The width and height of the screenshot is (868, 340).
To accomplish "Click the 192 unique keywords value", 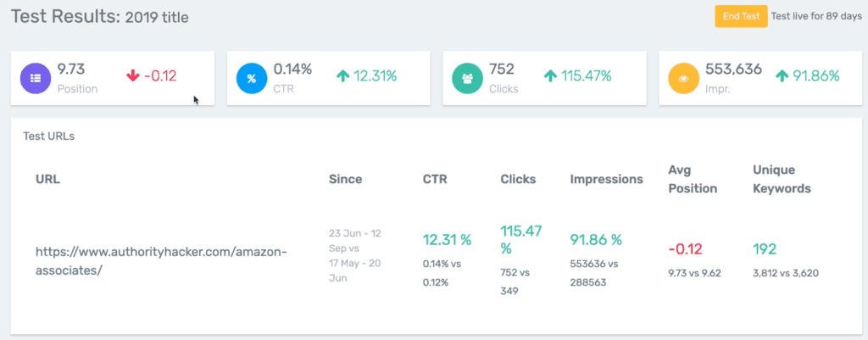I will [x=765, y=248].
